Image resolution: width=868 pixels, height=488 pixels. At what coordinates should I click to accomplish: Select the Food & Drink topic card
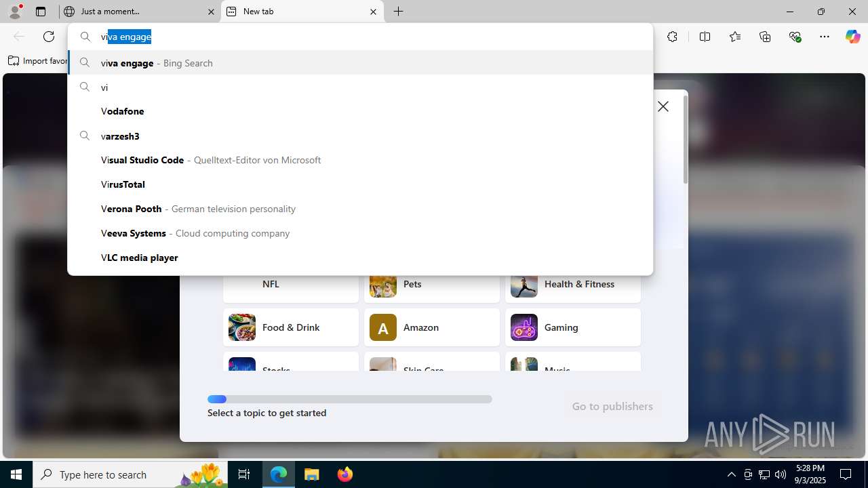click(291, 327)
